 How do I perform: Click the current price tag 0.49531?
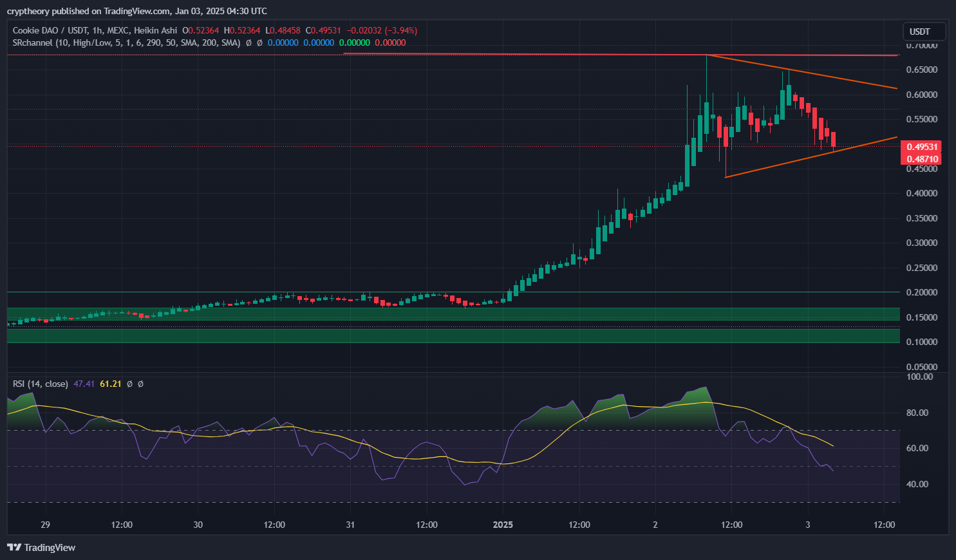921,147
